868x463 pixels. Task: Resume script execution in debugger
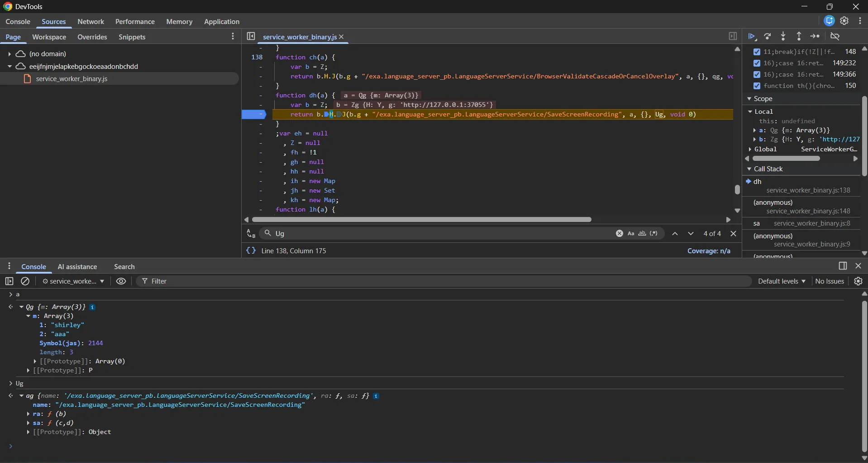[752, 37]
